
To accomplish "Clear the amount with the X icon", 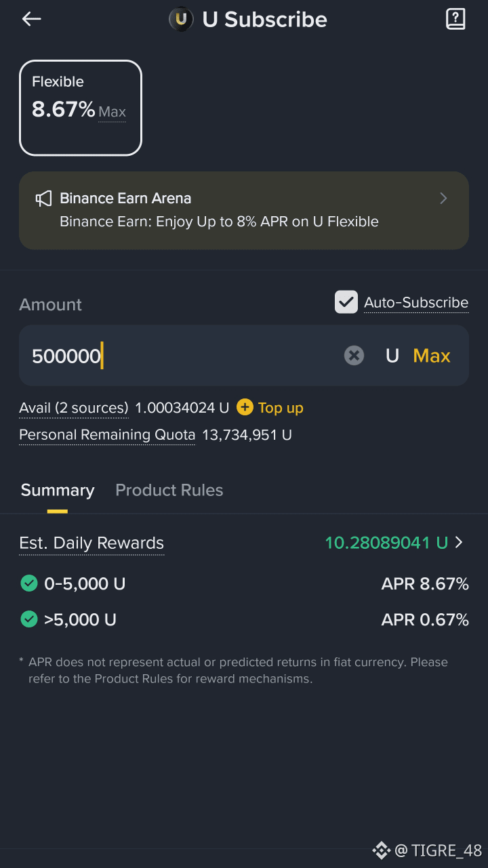I will pyautogui.click(x=354, y=356).
